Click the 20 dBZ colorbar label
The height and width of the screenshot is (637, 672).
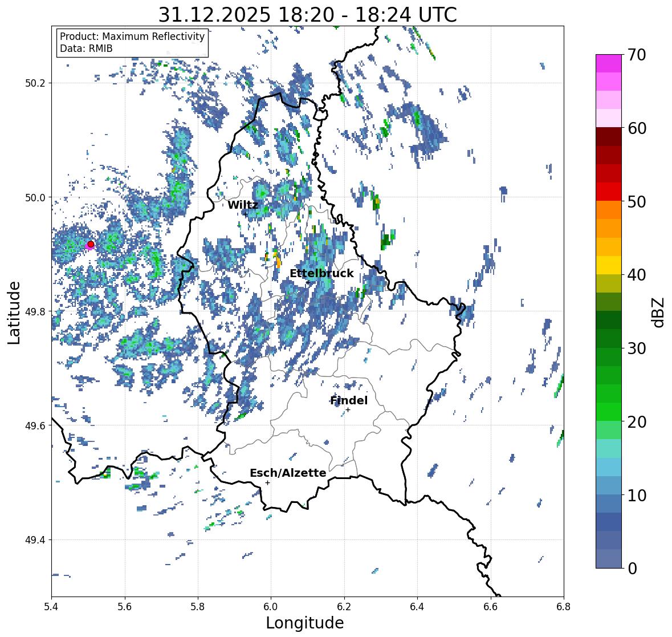[x=636, y=422]
